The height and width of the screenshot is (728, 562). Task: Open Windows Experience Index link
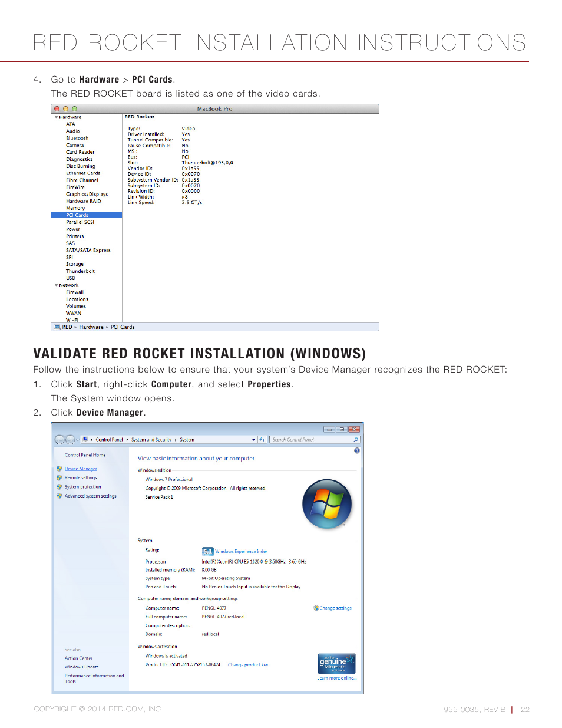pos(242,552)
